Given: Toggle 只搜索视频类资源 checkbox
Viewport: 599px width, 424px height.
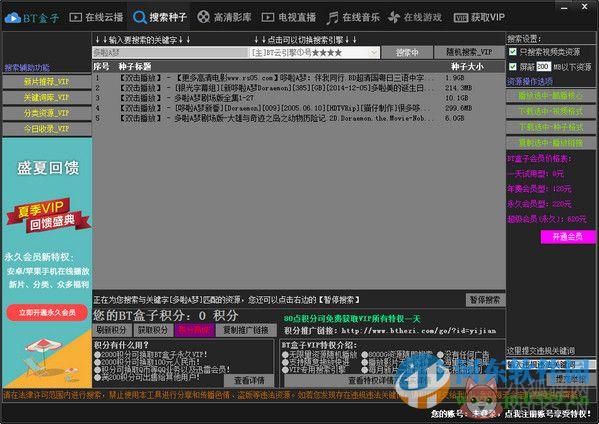Looking at the screenshot, I should tap(513, 52).
